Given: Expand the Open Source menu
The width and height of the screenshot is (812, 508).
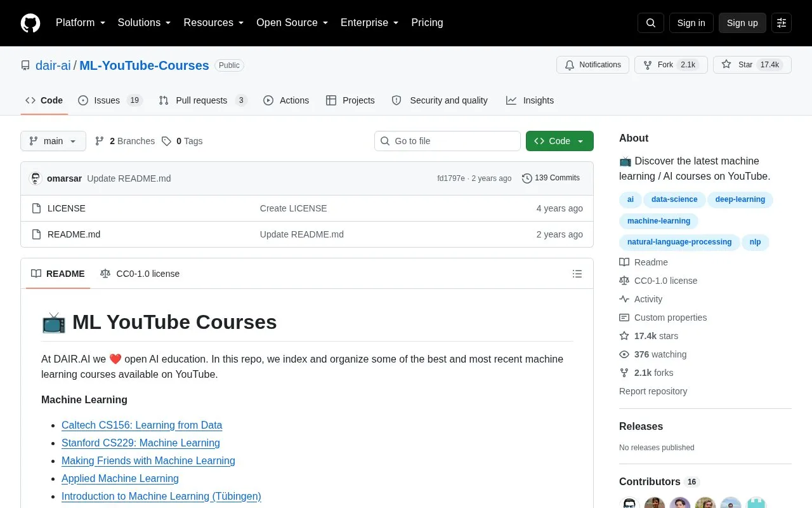Looking at the screenshot, I should (x=292, y=23).
